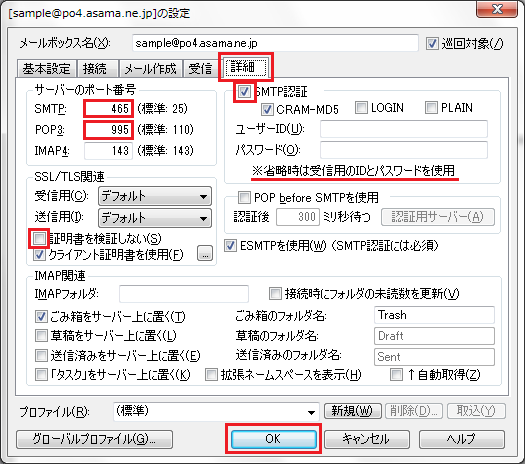Confirm settings with the OK button
Viewport: 525px width, 464px height.
coord(274,439)
